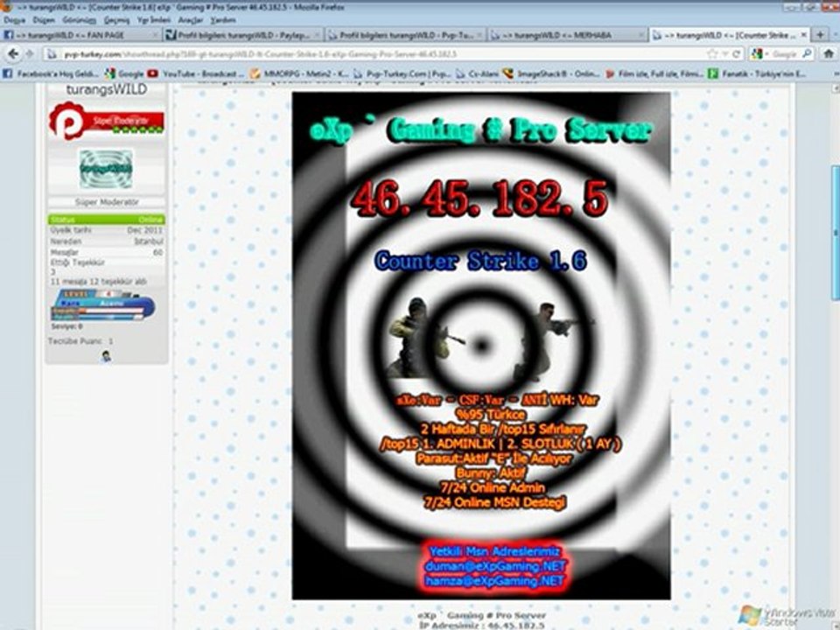Viewport: 840px width, 630px height.
Task: Reload the page with the refresh icon
Action: pos(737,53)
